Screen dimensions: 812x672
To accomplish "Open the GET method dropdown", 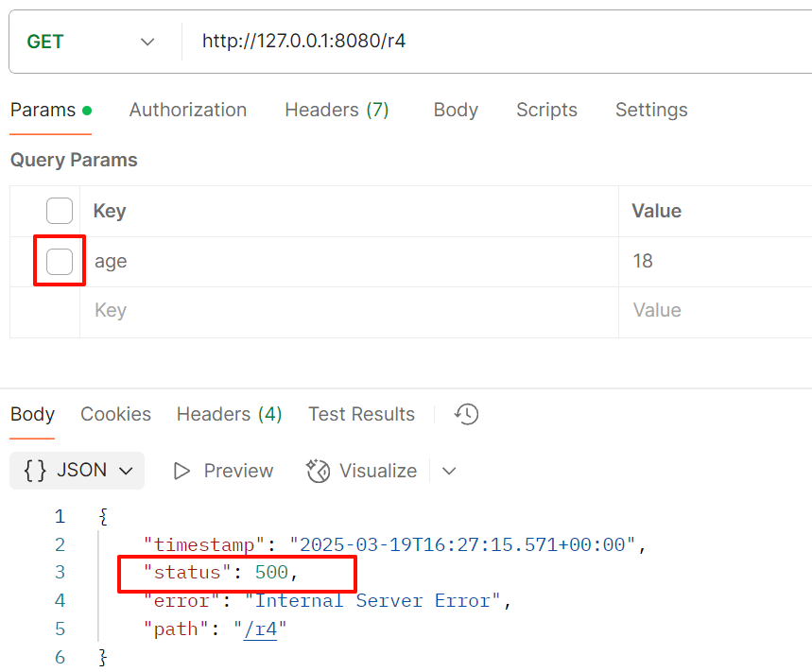I will click(91, 42).
